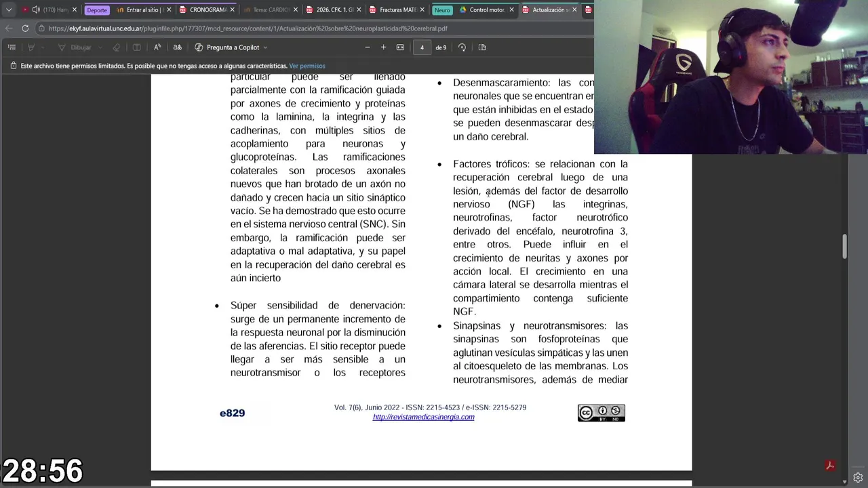Screen dimensions: 868x488
Task: Expand highlight color options arrow
Action: [x=42, y=47]
